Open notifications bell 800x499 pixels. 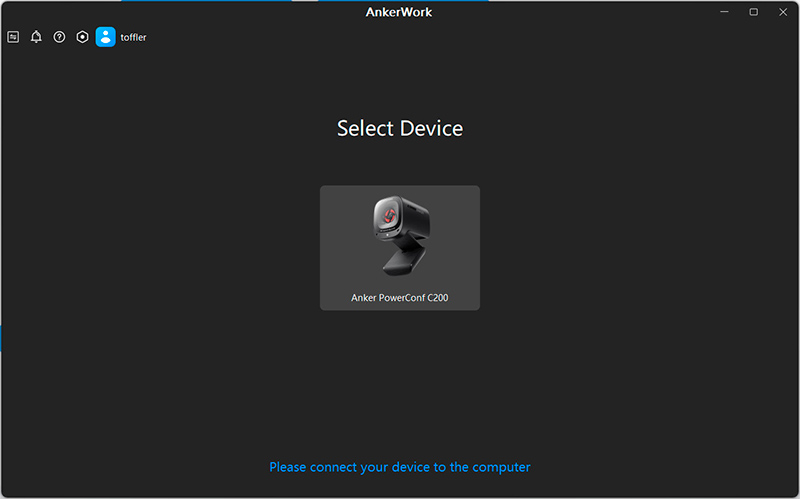36,37
